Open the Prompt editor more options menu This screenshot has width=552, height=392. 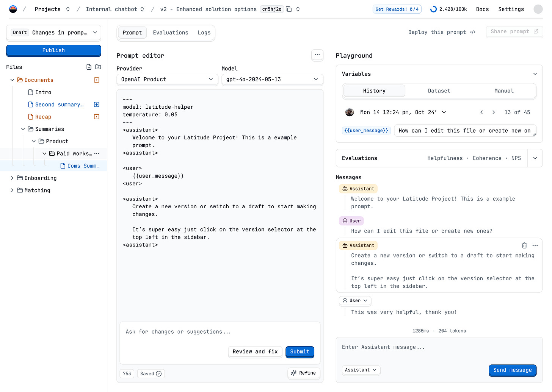[x=317, y=55]
